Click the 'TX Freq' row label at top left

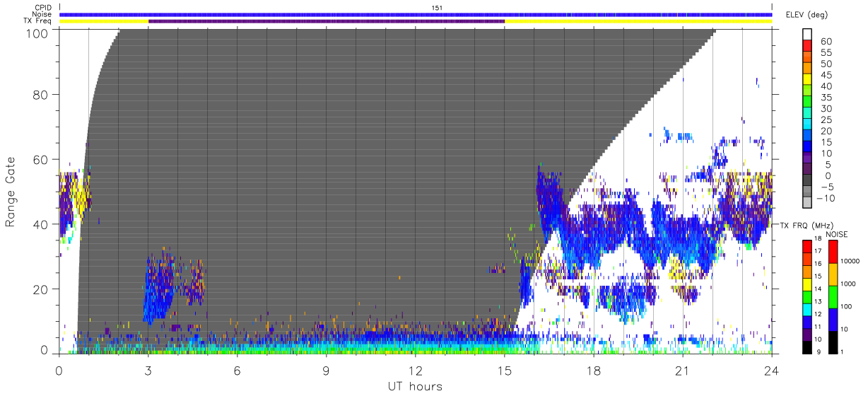[39, 21]
